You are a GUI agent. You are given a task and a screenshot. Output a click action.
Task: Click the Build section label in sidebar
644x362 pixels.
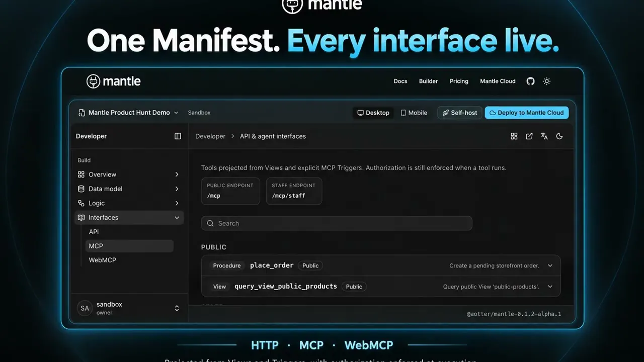coord(84,160)
